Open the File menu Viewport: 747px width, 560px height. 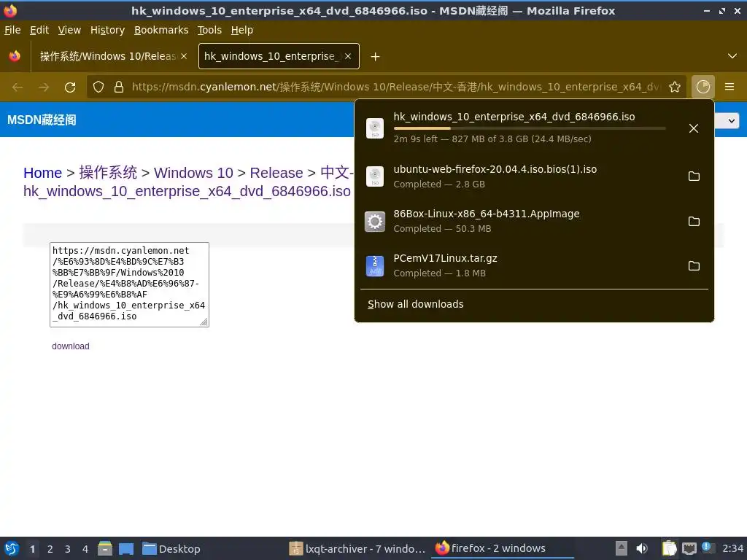click(12, 30)
